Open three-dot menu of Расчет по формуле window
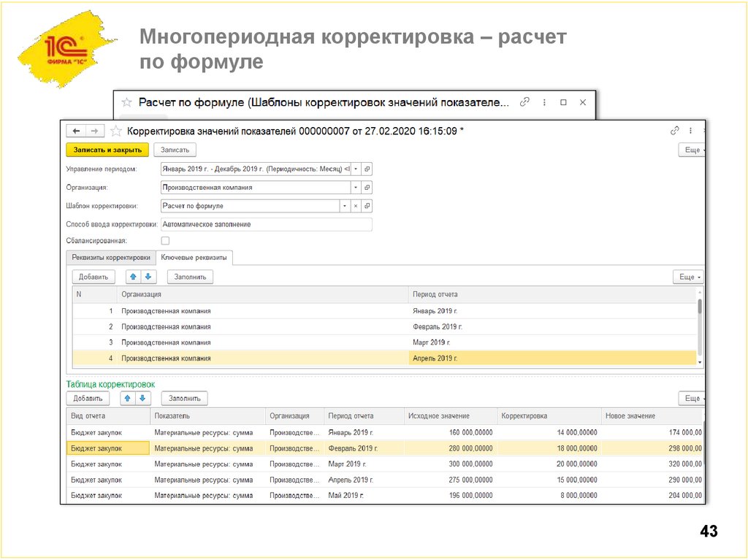Viewport: 748px width, 560px height. (x=543, y=102)
